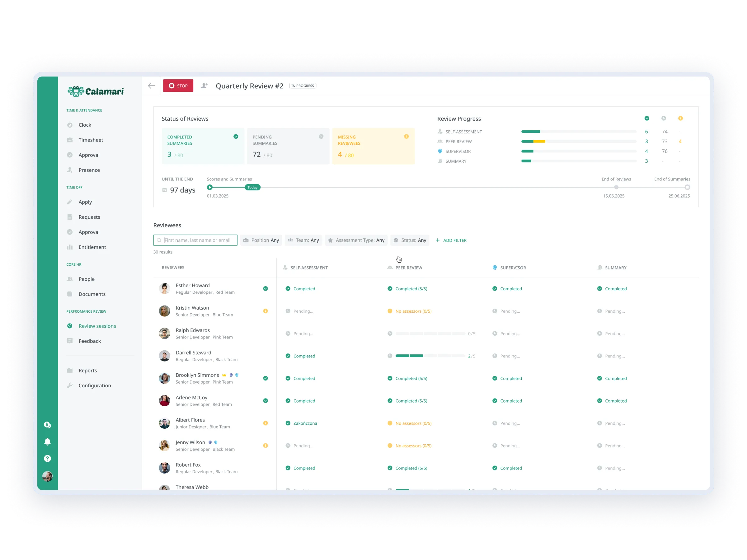This screenshot has height=560, width=747.
Task: Click Calamari logo
Action: pyautogui.click(x=96, y=91)
